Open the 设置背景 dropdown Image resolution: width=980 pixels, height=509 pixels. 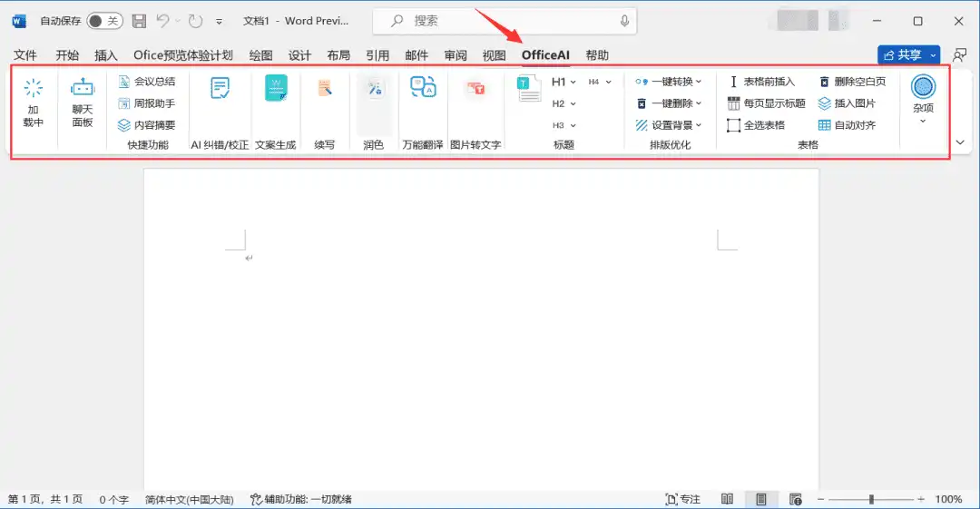(x=668, y=125)
